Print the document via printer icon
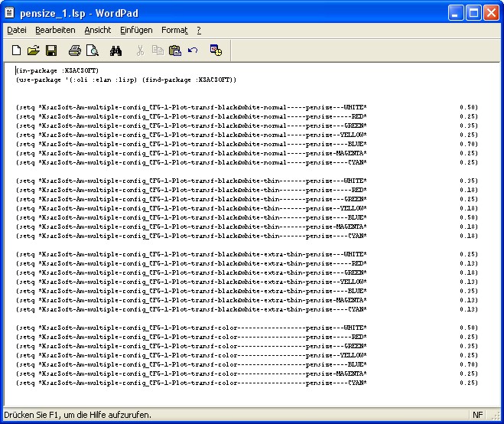 (x=75, y=51)
